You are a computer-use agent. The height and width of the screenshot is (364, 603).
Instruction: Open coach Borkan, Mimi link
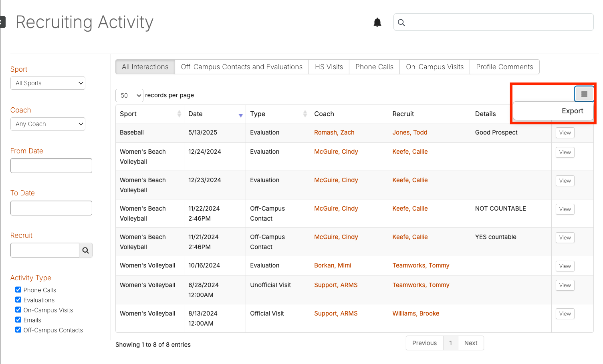(x=333, y=265)
